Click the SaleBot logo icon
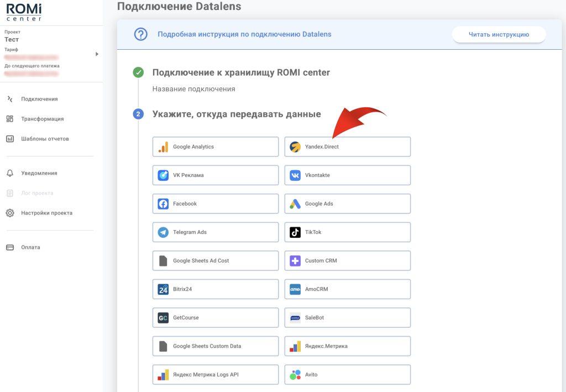Image resolution: width=566 pixels, height=392 pixels. [x=295, y=318]
